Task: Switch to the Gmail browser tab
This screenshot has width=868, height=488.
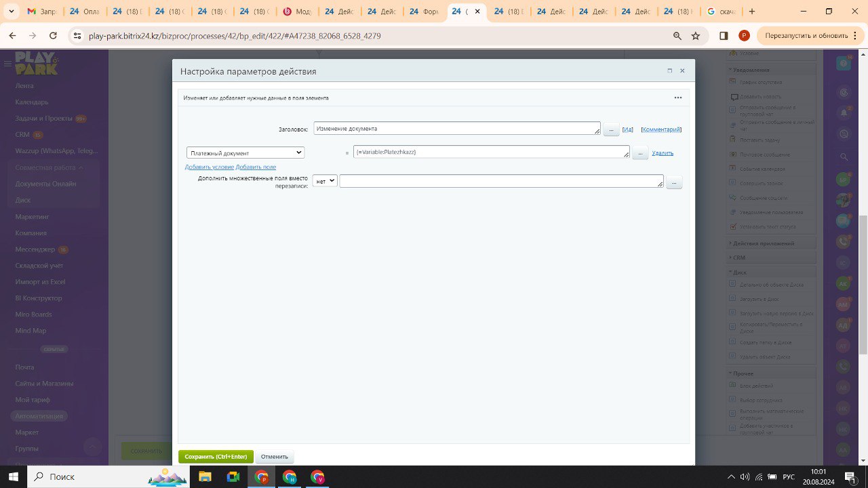Action: click(x=43, y=12)
